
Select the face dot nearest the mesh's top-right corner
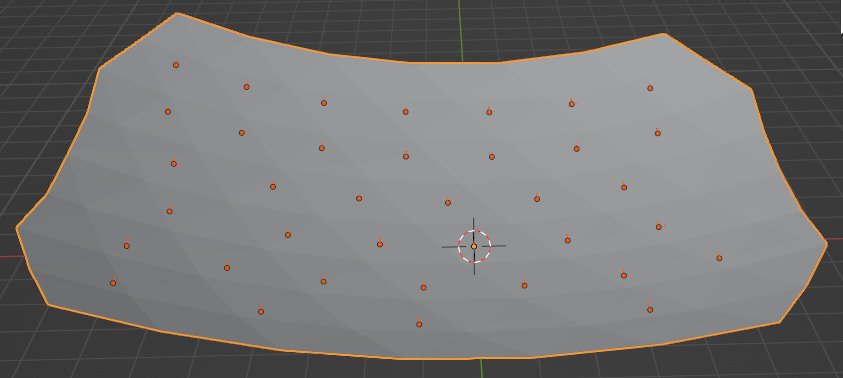pos(650,88)
